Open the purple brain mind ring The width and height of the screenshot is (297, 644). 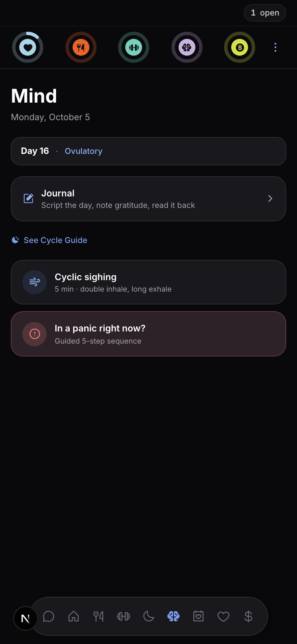pyautogui.click(x=187, y=47)
